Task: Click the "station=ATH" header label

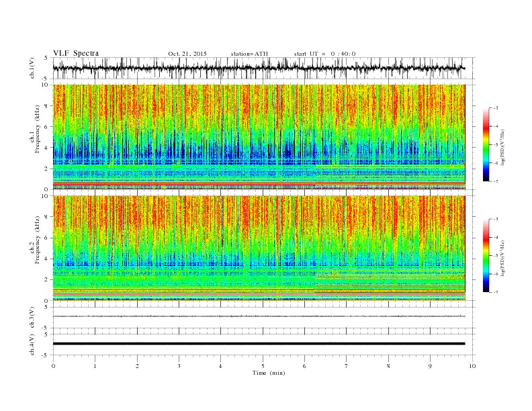Action: click(x=249, y=54)
